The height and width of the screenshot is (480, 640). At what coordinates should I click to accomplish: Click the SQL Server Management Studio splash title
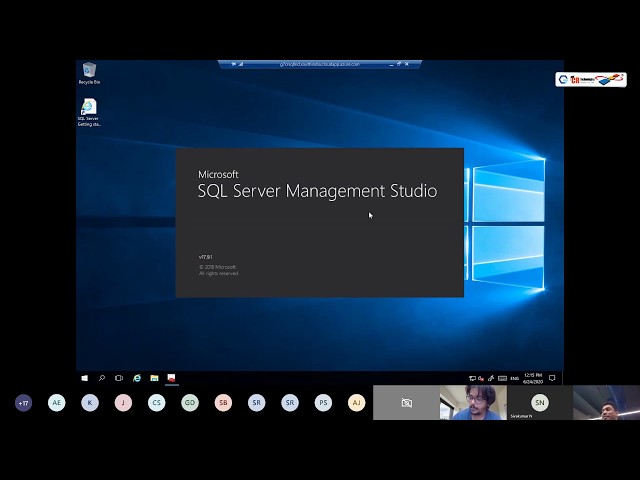point(317,191)
